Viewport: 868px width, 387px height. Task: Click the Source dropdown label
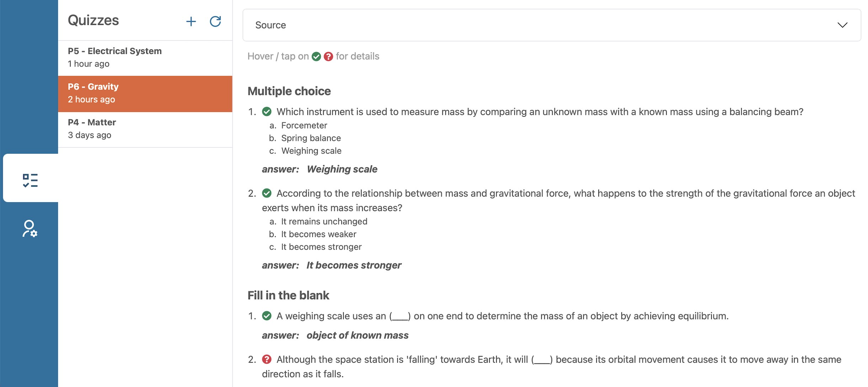[x=270, y=25]
